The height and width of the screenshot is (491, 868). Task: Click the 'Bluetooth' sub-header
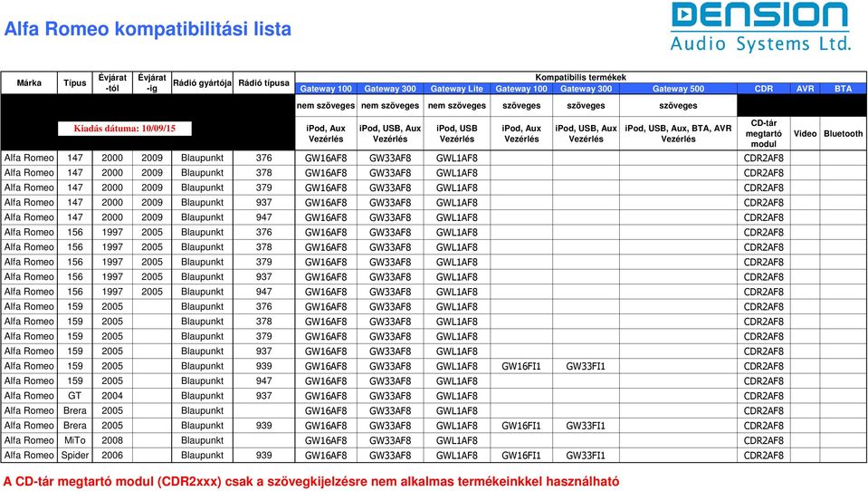click(843, 133)
